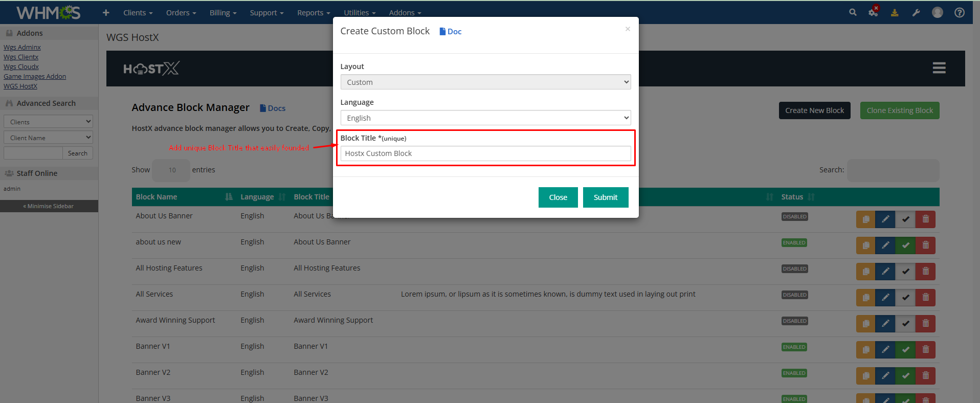Click the help question mark icon
Screen dimensions: 980x403
pos(960,13)
